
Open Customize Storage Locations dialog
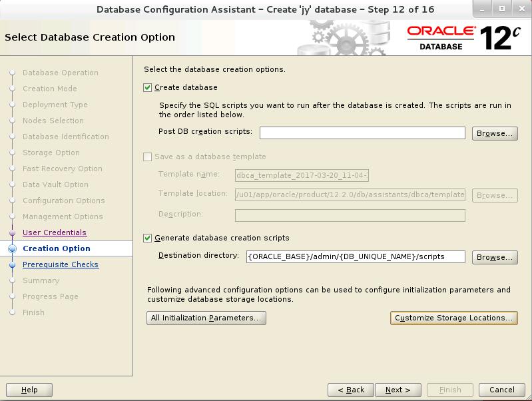pos(453,318)
